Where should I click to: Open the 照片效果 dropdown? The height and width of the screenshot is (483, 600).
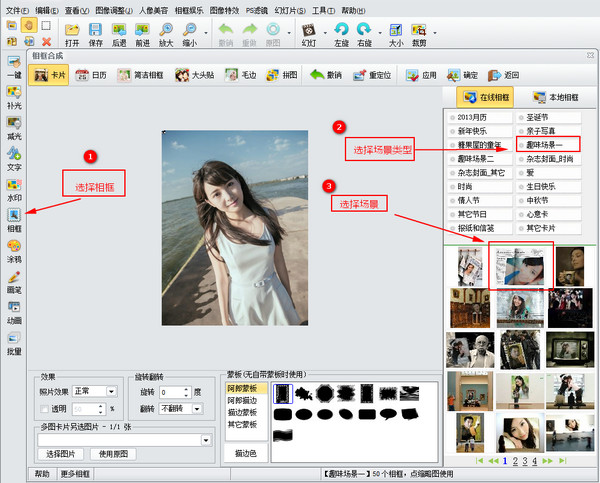click(111, 392)
